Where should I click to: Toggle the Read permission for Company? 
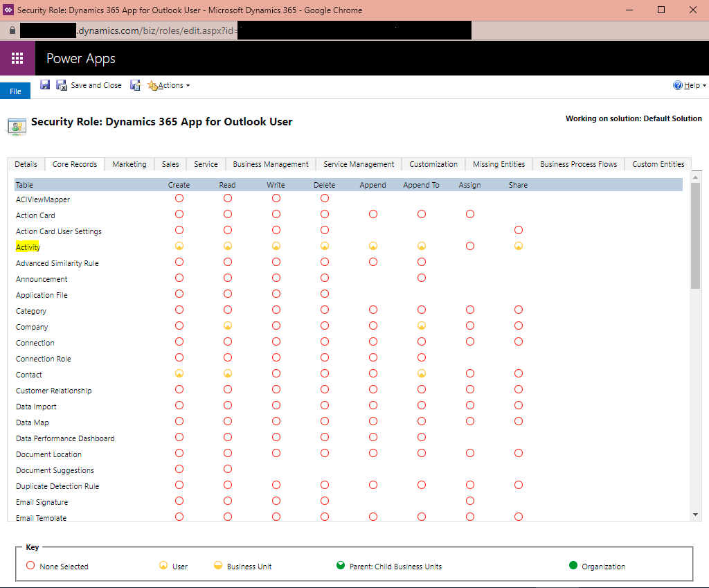coord(228,324)
